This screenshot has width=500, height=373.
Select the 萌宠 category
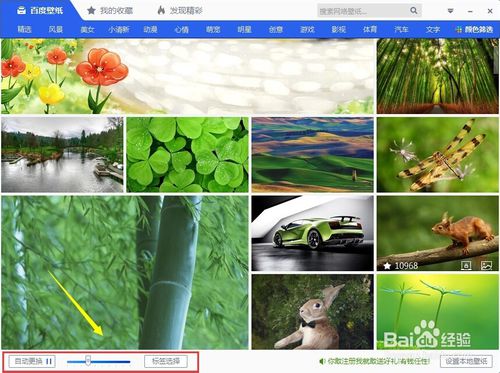[213, 29]
